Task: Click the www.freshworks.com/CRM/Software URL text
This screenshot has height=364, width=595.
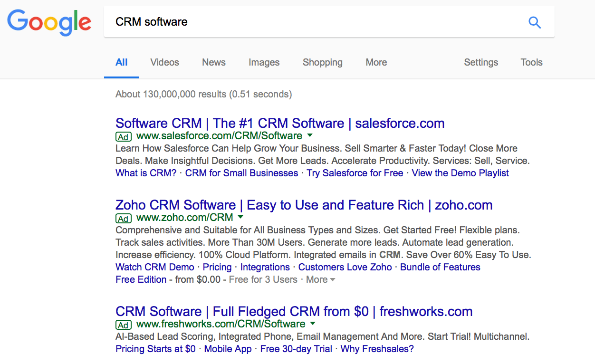Action: point(221,324)
